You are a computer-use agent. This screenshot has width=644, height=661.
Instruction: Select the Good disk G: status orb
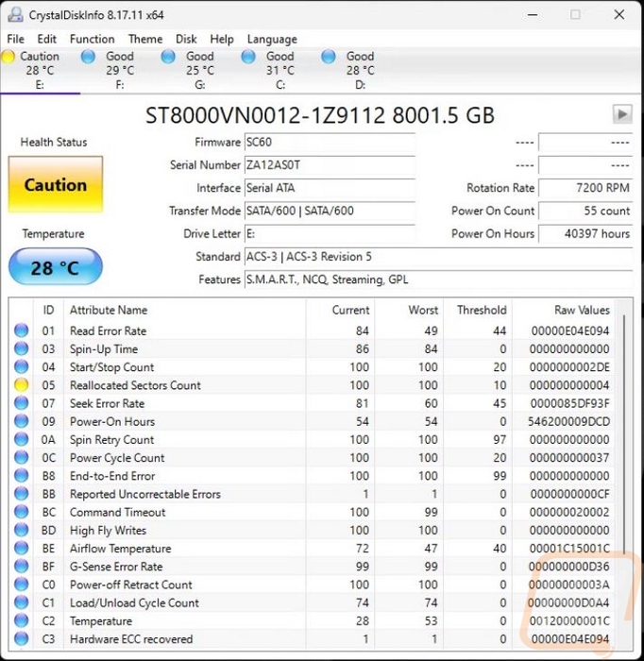click(x=168, y=57)
